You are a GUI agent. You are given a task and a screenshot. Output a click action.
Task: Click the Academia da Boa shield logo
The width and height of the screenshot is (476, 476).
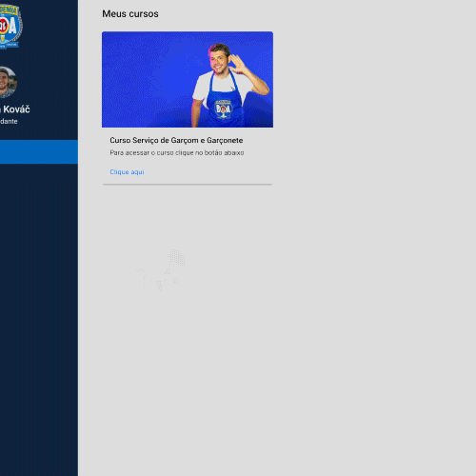pos(10,27)
